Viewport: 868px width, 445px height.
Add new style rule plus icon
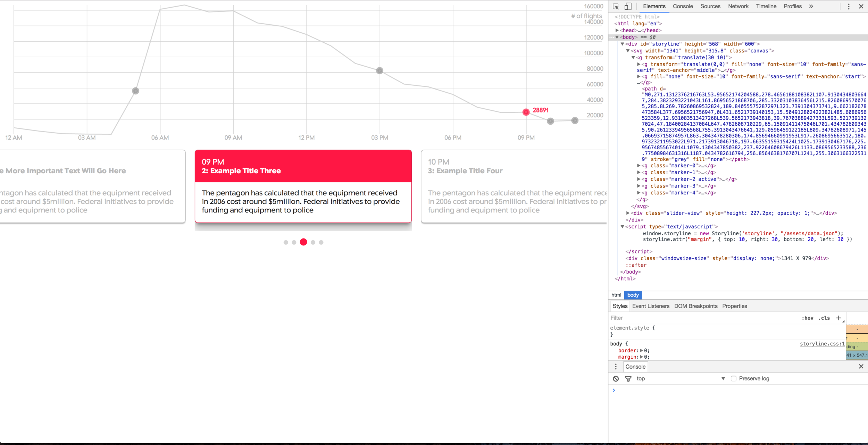coord(838,318)
